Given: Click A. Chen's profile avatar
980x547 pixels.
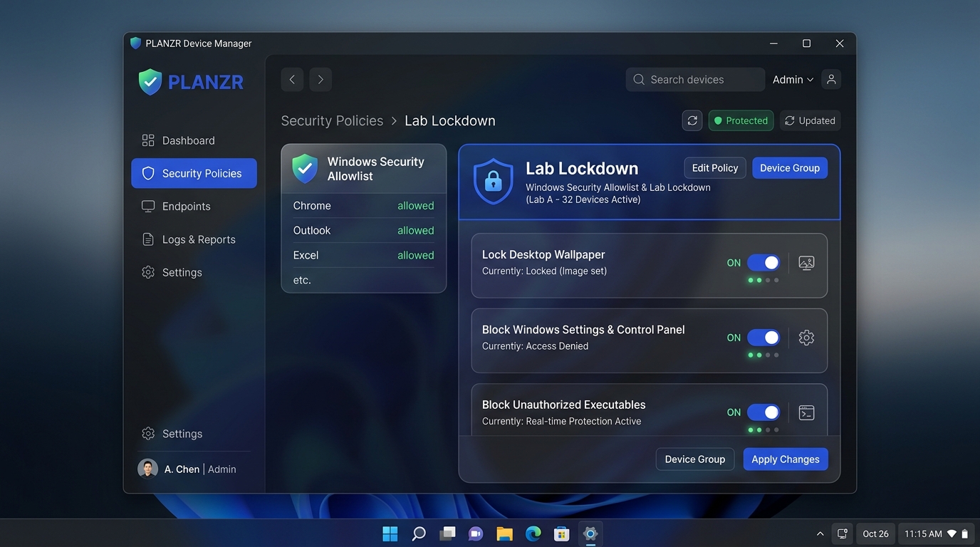Looking at the screenshot, I should pyautogui.click(x=147, y=469).
